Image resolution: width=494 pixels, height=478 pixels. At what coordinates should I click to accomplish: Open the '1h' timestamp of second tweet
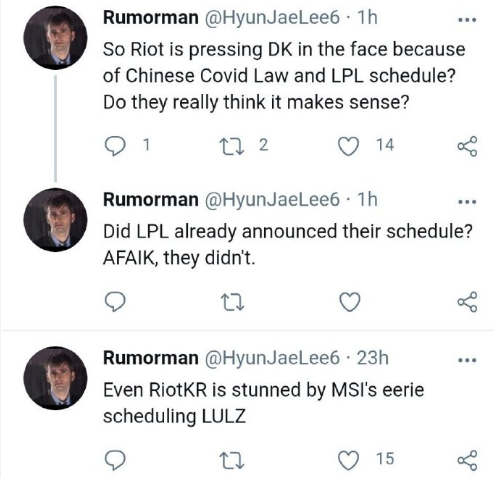point(367,199)
